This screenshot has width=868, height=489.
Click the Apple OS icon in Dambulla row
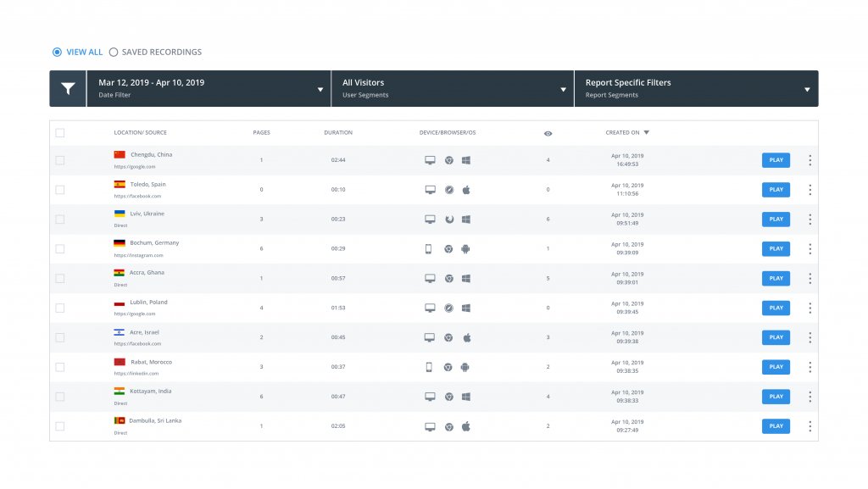point(466,426)
